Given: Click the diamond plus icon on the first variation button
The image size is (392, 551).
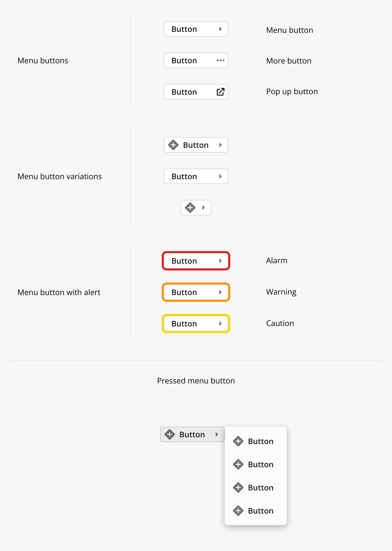Looking at the screenshot, I should 173,145.
